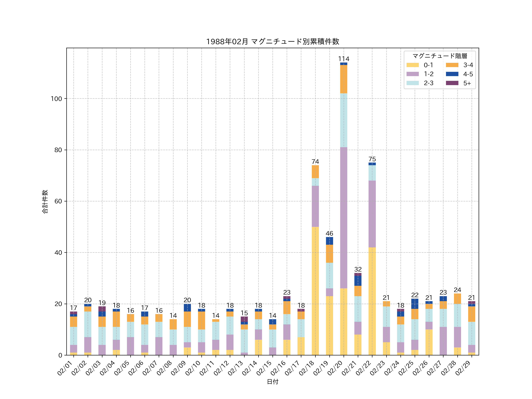The height and width of the screenshot is (399, 532).
Task: Click the legend title マグニチュード階層
Action: click(x=440, y=56)
